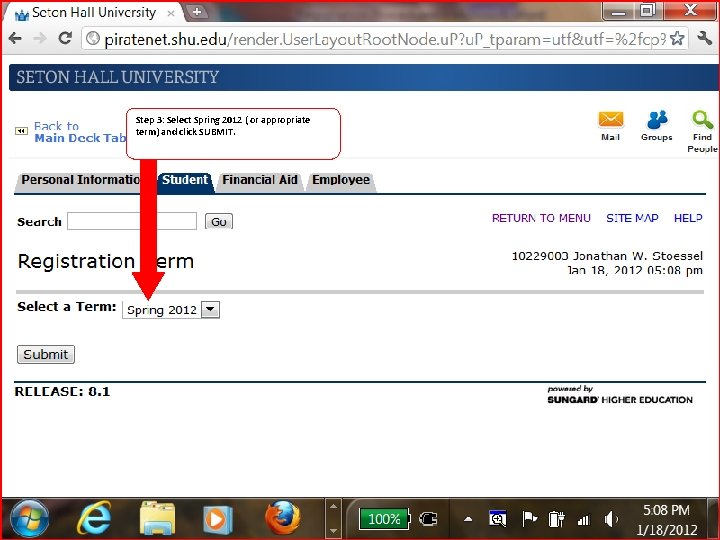Click the SETON HALL UNIVERSITY banner title
This screenshot has height=540, width=720.
(x=118, y=77)
